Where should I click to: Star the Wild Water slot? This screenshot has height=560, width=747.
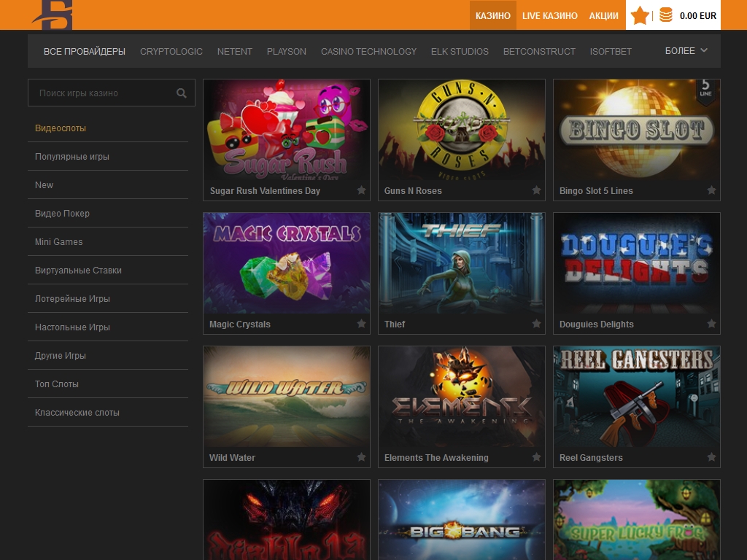(x=361, y=457)
